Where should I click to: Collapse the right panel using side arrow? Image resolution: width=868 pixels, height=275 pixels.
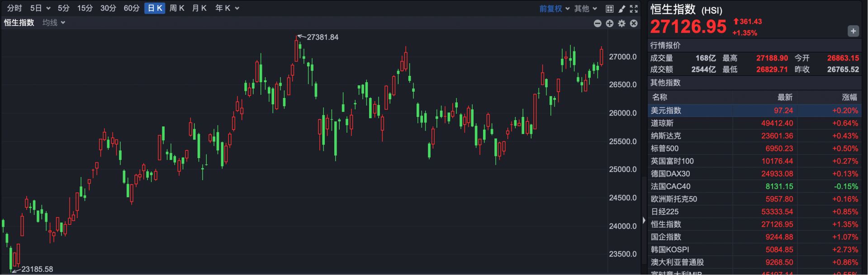644,220
